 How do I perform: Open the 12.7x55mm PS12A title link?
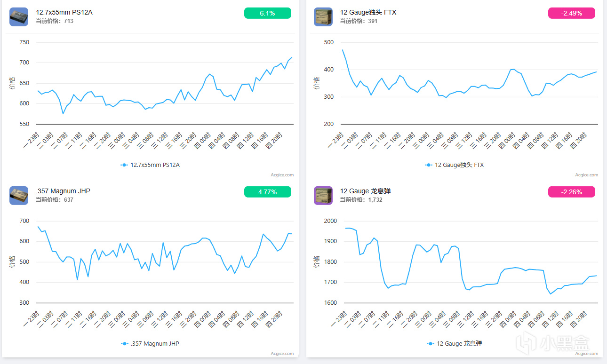tap(64, 12)
